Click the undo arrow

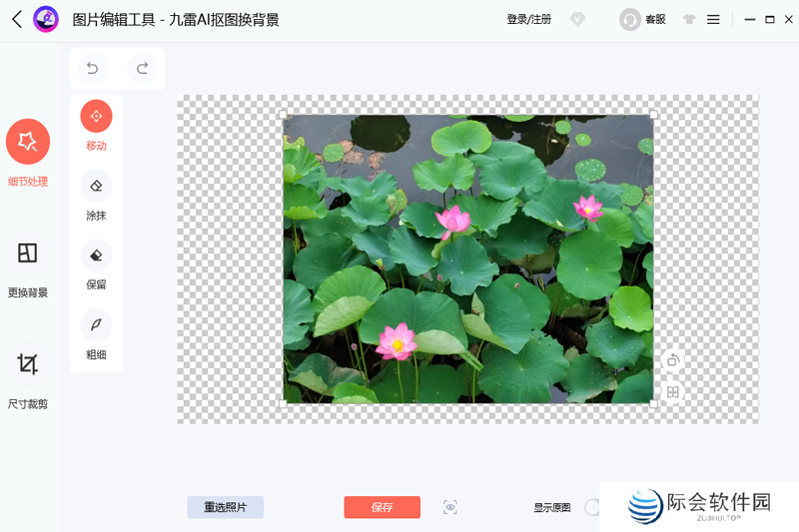pos(92,68)
